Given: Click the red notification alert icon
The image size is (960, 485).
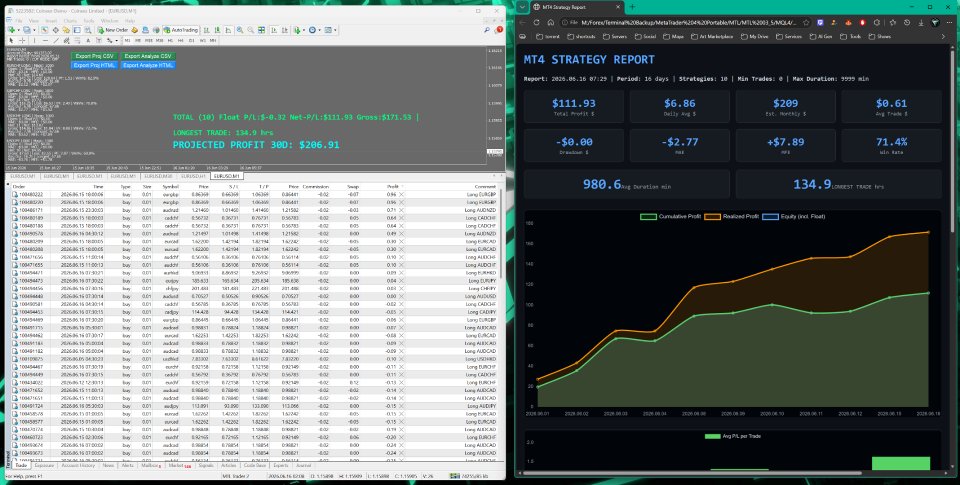Looking at the screenshot, I should point(498,29).
